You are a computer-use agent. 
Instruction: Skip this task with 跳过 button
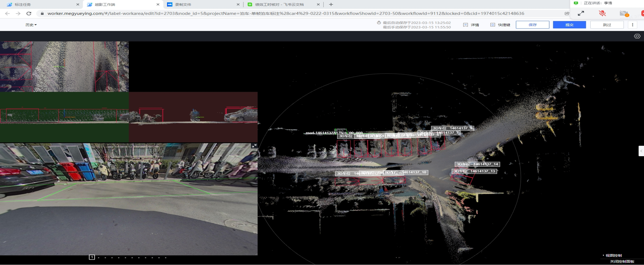tap(607, 25)
